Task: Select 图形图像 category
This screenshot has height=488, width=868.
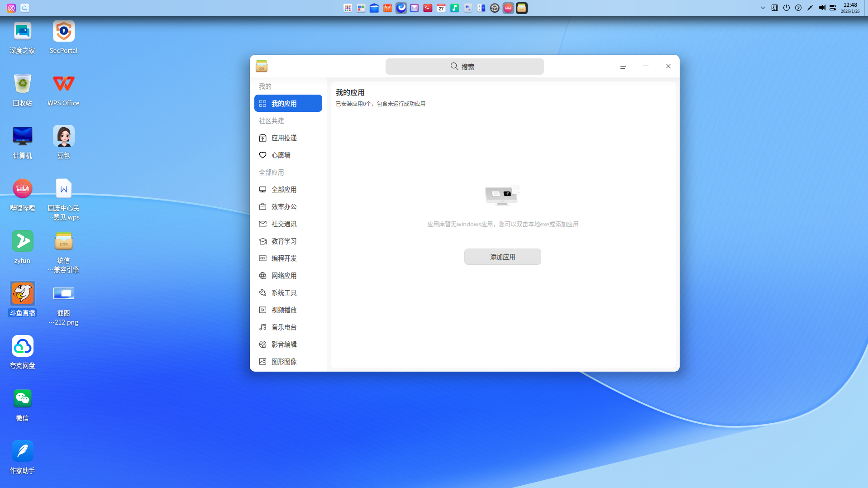Action: 288,361
